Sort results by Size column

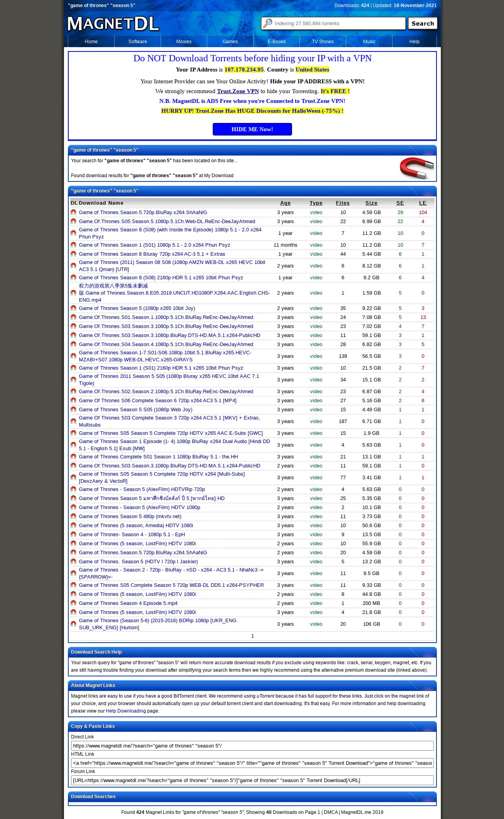point(371,203)
